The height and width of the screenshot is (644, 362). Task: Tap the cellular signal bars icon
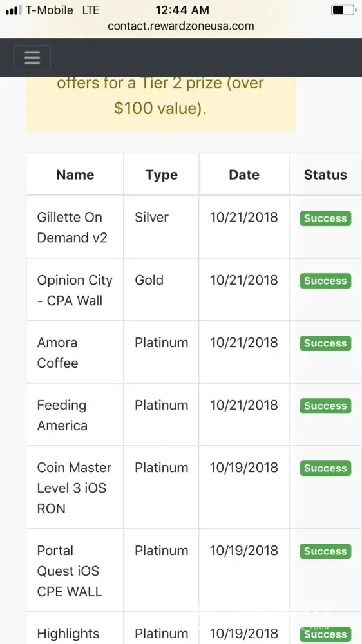(x=13, y=10)
